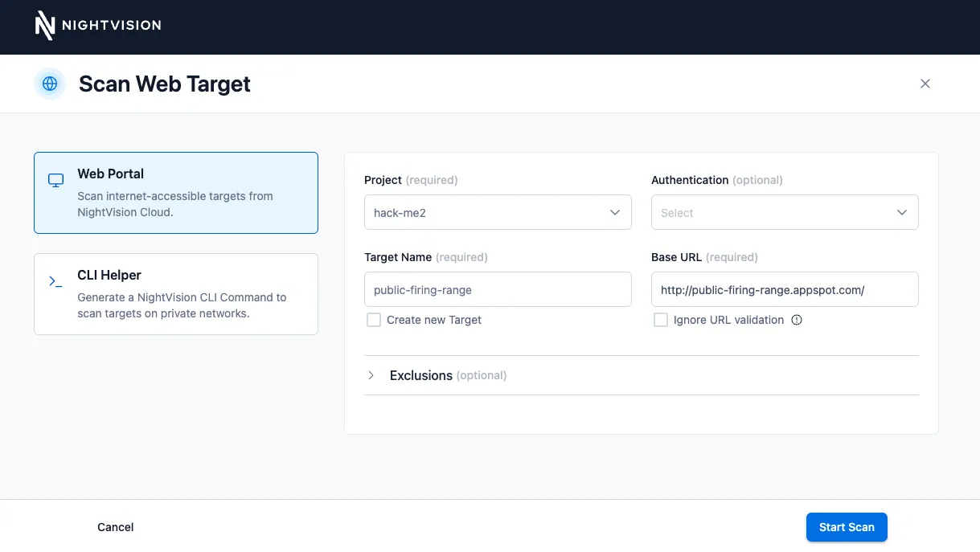Select the CLI Helper option
Screen dimensions: 980x552
(176, 294)
